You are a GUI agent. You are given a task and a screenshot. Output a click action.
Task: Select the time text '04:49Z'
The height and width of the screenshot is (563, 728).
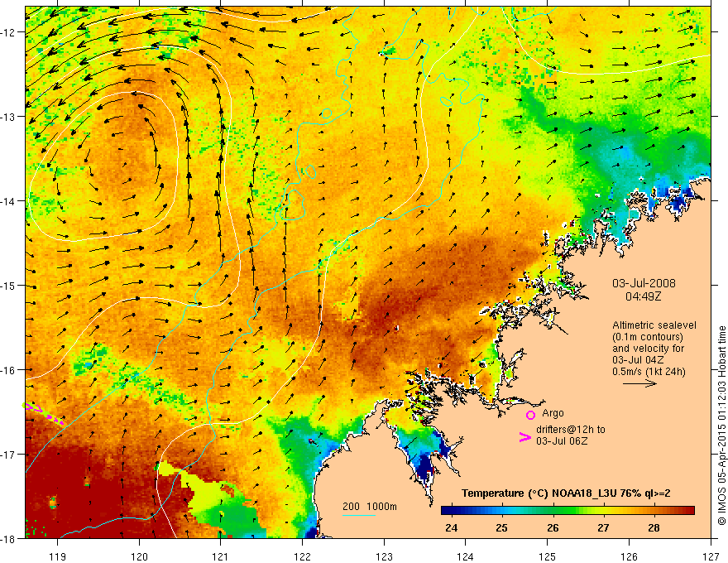coord(643,296)
